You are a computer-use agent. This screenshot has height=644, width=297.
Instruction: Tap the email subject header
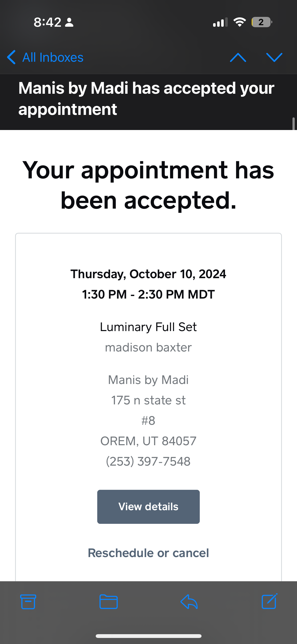click(146, 99)
